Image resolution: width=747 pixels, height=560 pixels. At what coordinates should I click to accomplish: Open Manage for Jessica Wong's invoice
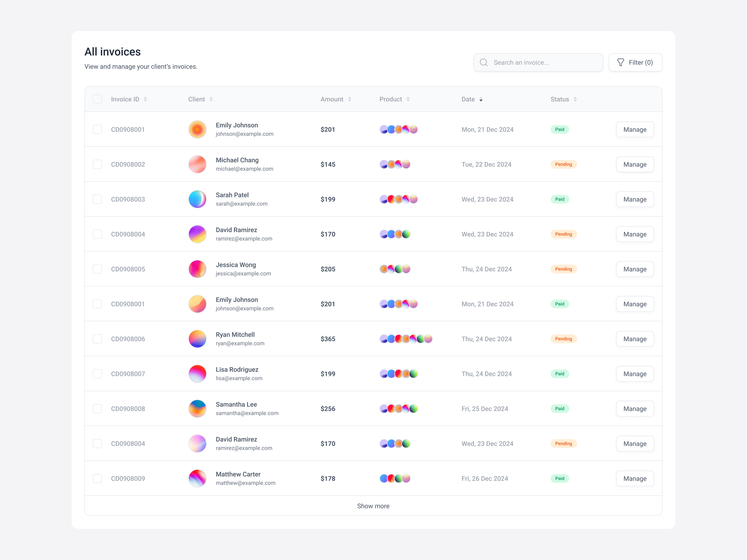click(x=635, y=269)
